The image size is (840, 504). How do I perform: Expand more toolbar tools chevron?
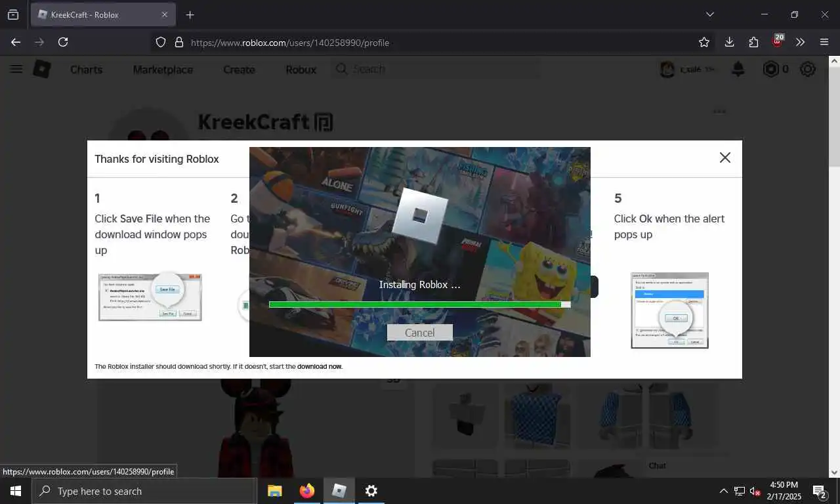800,42
